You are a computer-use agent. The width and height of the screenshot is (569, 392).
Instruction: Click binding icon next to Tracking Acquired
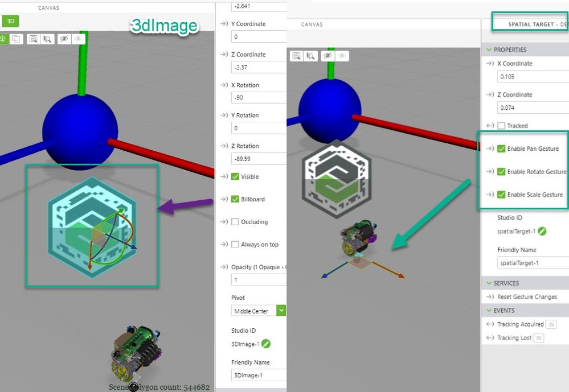(x=490, y=324)
